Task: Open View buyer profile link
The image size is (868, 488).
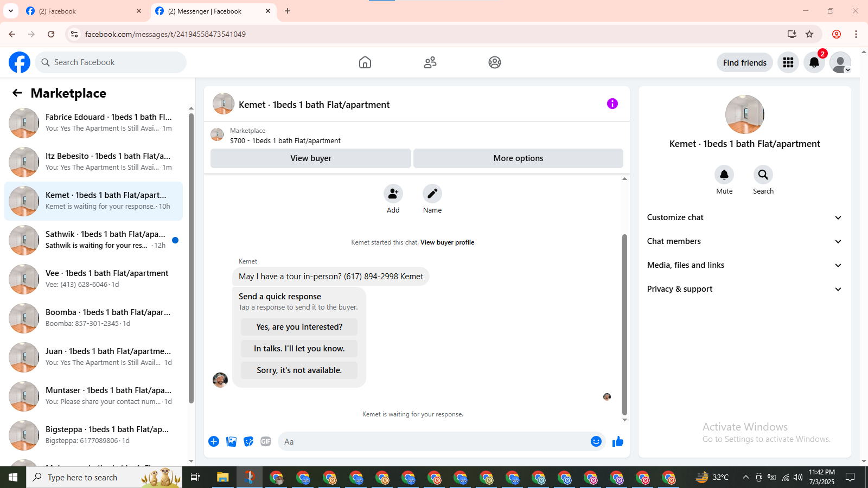Action: (x=447, y=242)
